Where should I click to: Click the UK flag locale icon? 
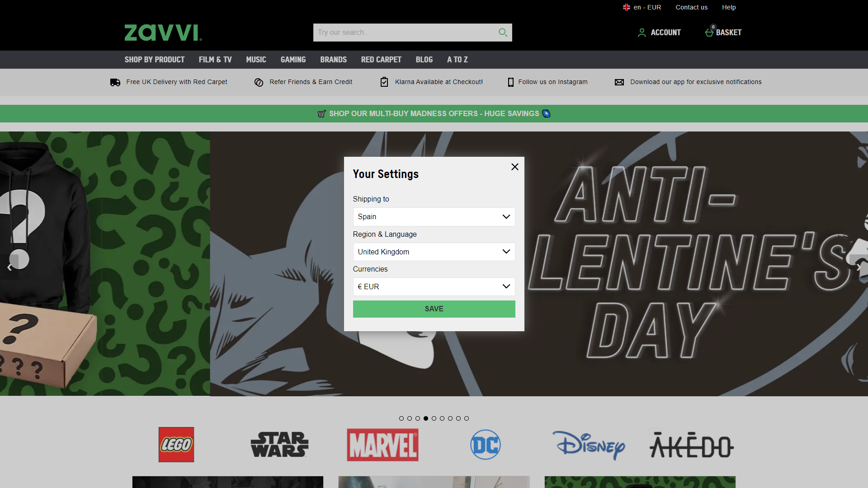[626, 7]
